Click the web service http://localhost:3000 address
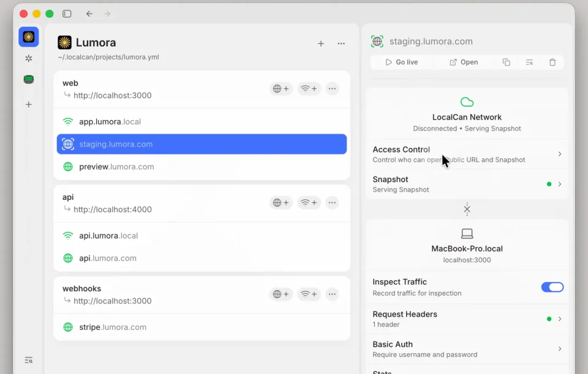 [113, 96]
